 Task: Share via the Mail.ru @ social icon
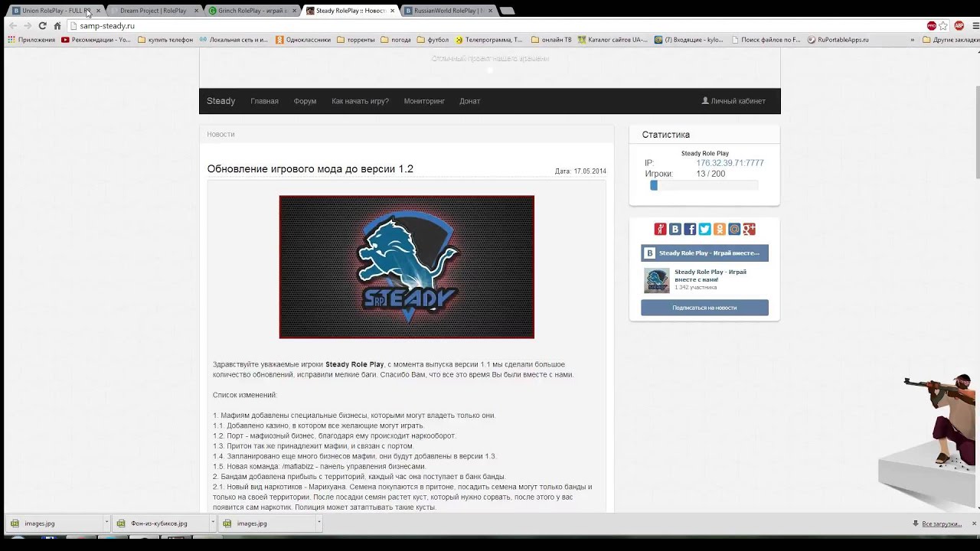click(734, 229)
